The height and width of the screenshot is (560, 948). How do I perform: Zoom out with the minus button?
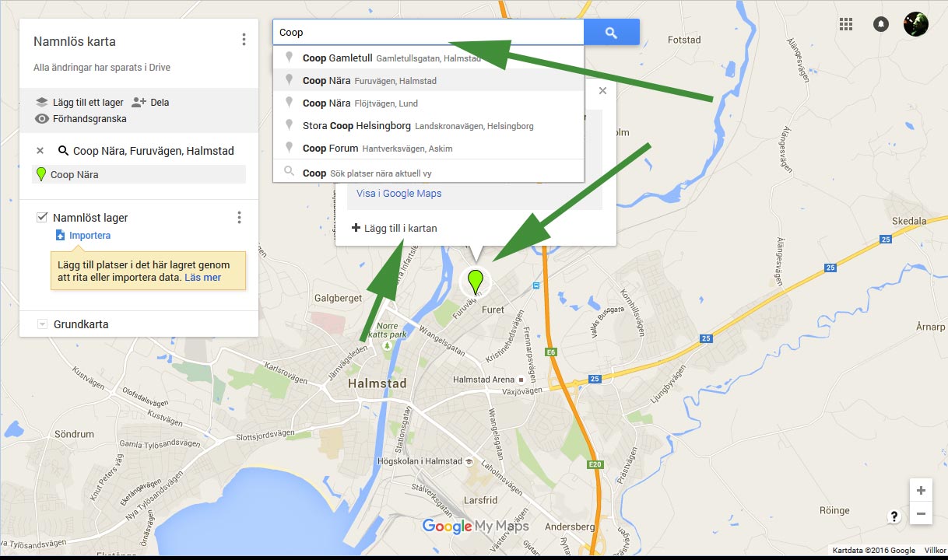click(921, 514)
